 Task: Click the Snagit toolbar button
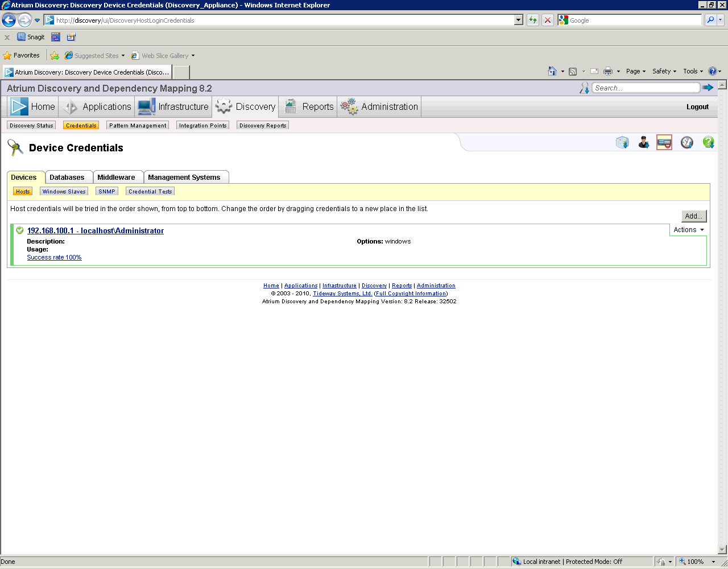tap(31, 37)
